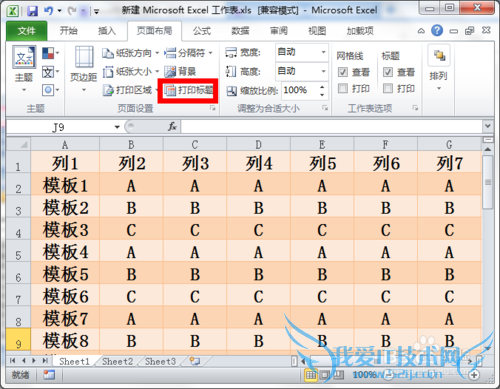Screen dimensions: 500x389
Task: Click 打印标题 print titles button
Action: (x=189, y=90)
